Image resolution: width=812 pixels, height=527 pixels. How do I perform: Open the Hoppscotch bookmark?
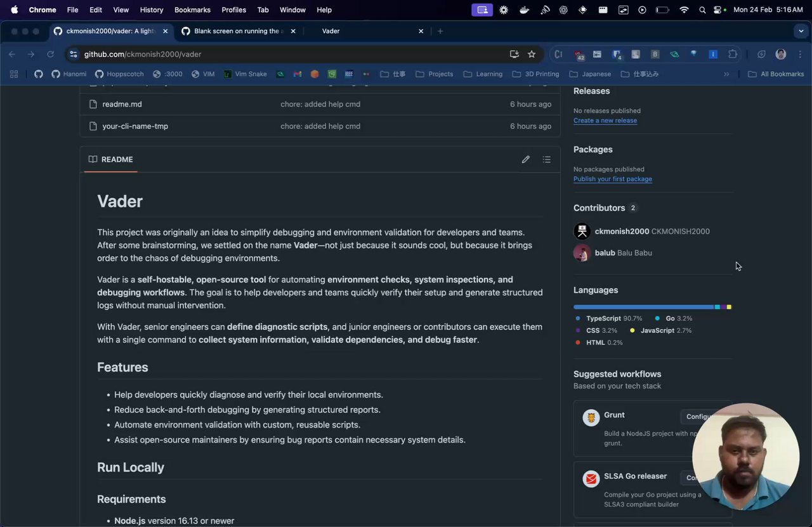[x=119, y=74]
